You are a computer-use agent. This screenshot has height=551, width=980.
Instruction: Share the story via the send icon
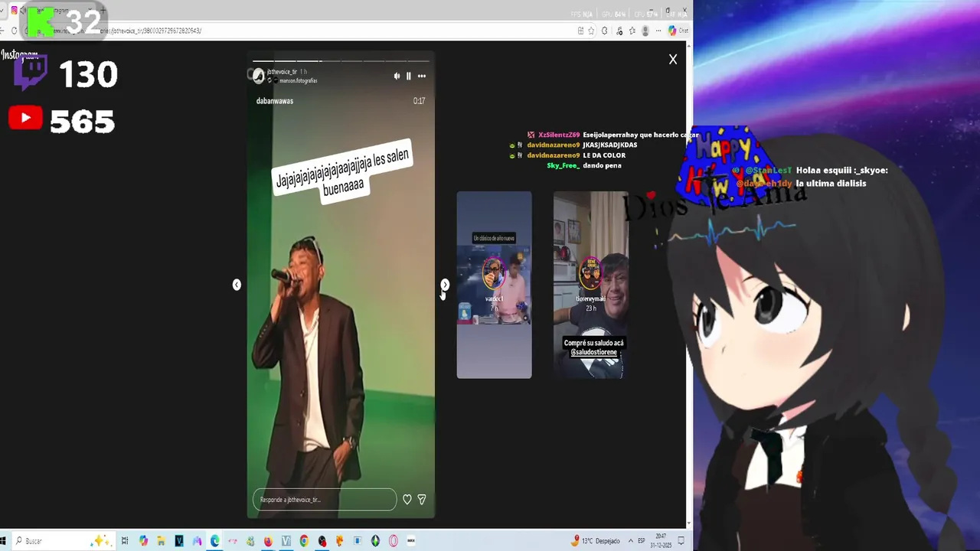(421, 500)
